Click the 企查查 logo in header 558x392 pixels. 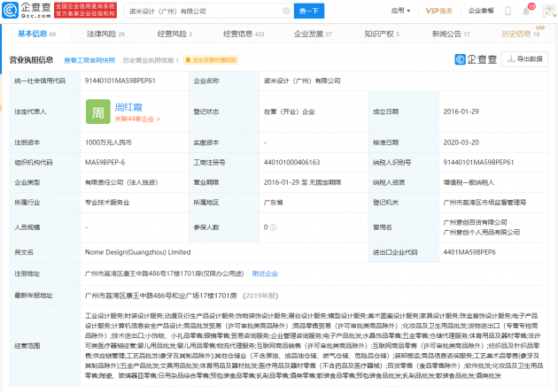pyautogui.click(x=27, y=11)
